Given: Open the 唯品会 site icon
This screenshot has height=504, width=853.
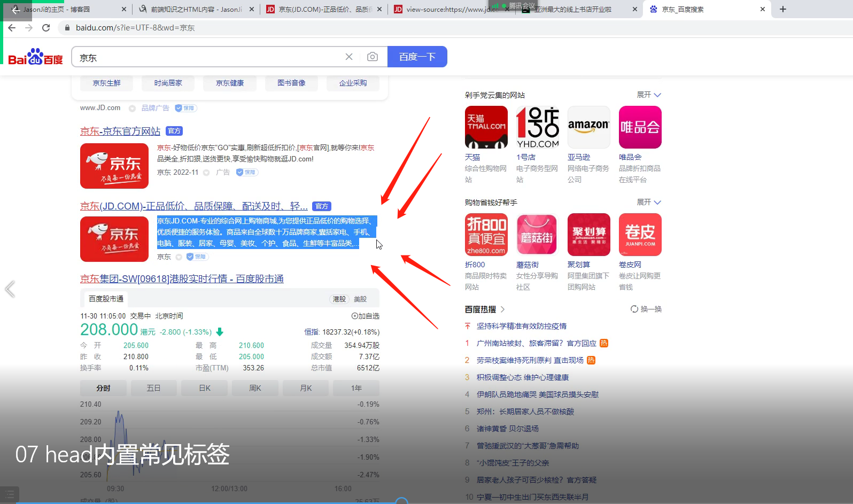Looking at the screenshot, I should coord(640,127).
